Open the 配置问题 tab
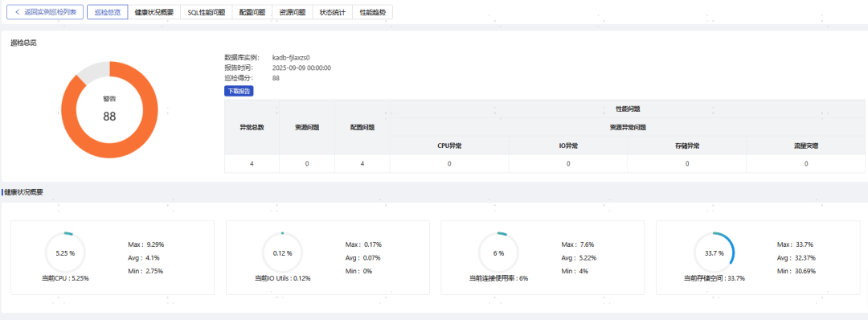The width and height of the screenshot is (868, 320). [x=252, y=12]
